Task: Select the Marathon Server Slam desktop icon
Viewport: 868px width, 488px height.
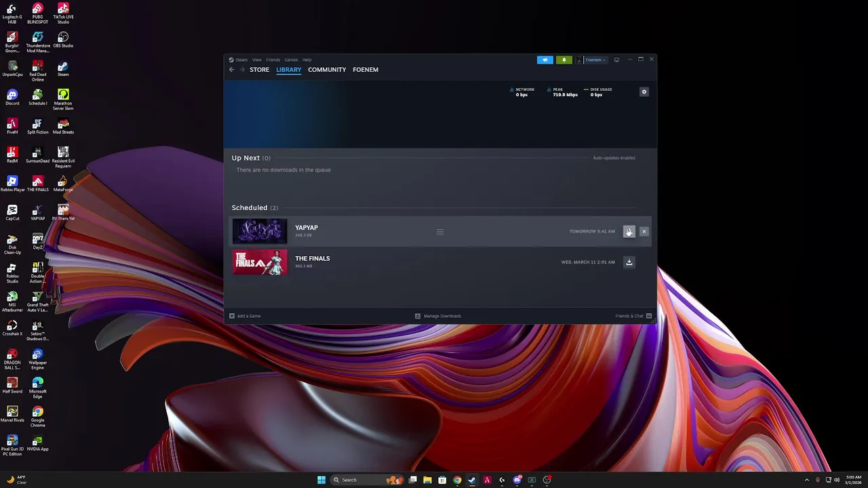Action: pyautogui.click(x=63, y=100)
